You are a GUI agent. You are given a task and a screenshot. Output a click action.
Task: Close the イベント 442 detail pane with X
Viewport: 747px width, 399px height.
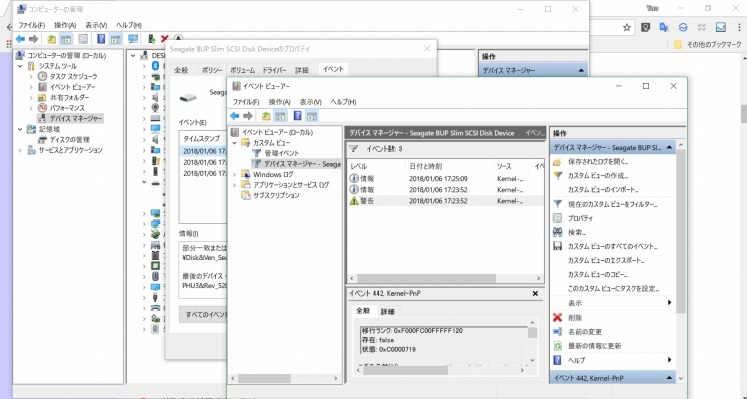click(x=535, y=294)
